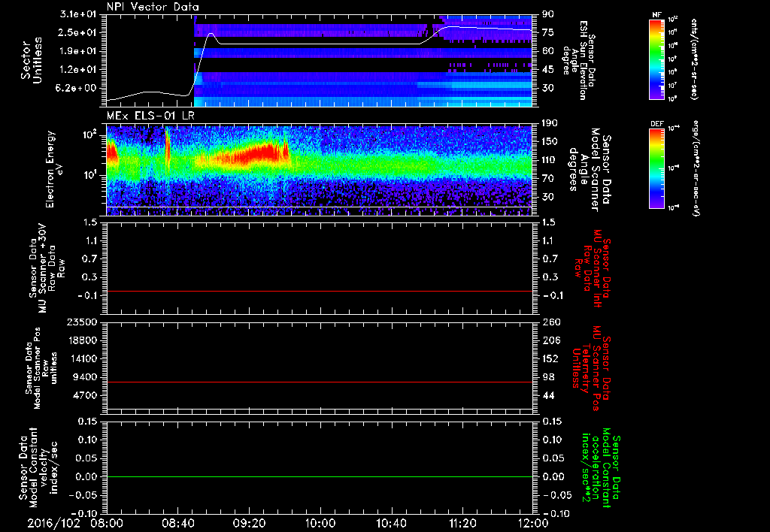Click the 190 scanner angle tick label

550,123
